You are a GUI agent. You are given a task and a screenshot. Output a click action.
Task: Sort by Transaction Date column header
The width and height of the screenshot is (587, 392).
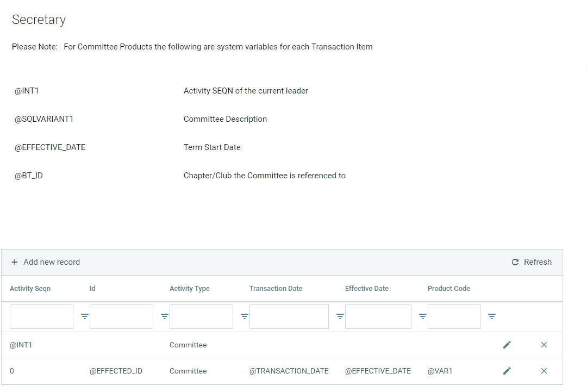276,289
